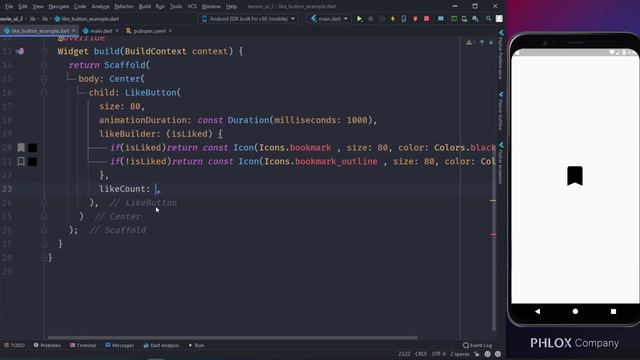Close the main.dart tab
The height and width of the screenshot is (360, 640).
pos(117,31)
